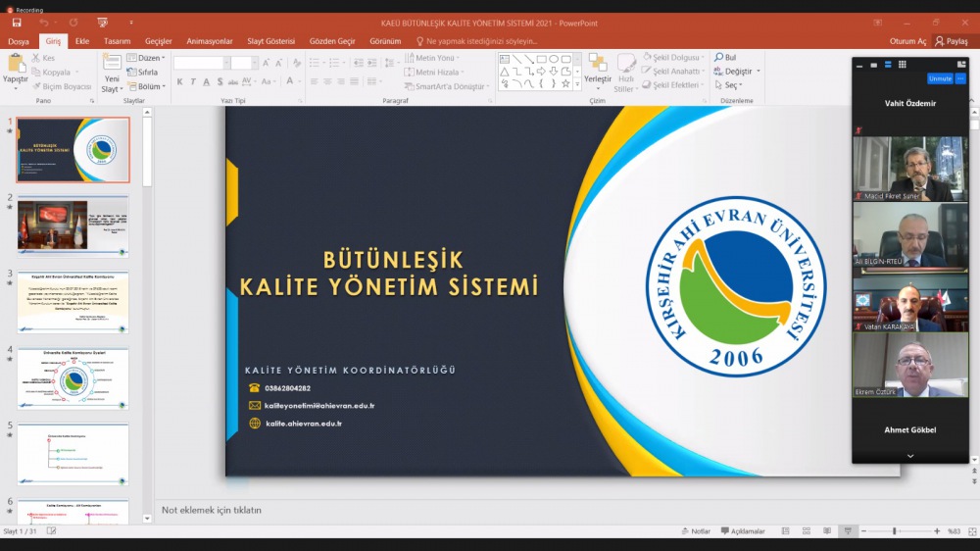Image resolution: width=980 pixels, height=551 pixels.
Task: Switch to the Geçişler tab
Action: click(x=158, y=41)
